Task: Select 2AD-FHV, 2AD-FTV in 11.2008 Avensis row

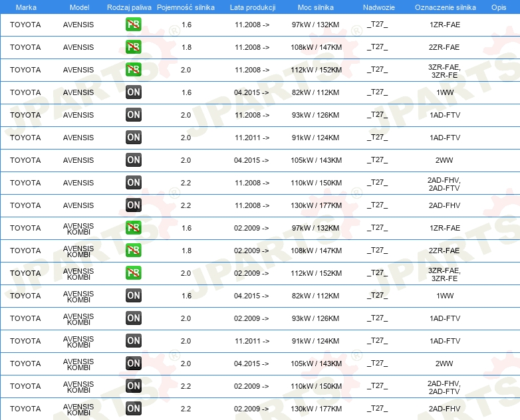Action: (x=444, y=184)
